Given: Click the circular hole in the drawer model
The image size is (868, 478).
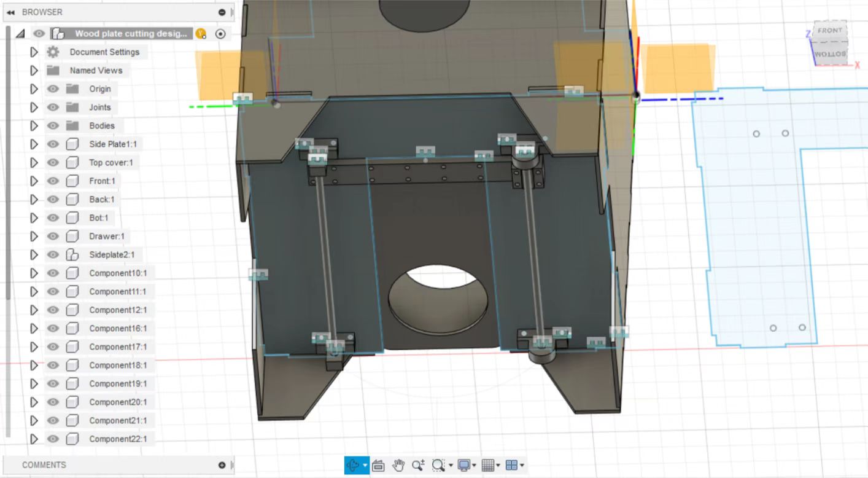Looking at the screenshot, I should pyautogui.click(x=439, y=299).
